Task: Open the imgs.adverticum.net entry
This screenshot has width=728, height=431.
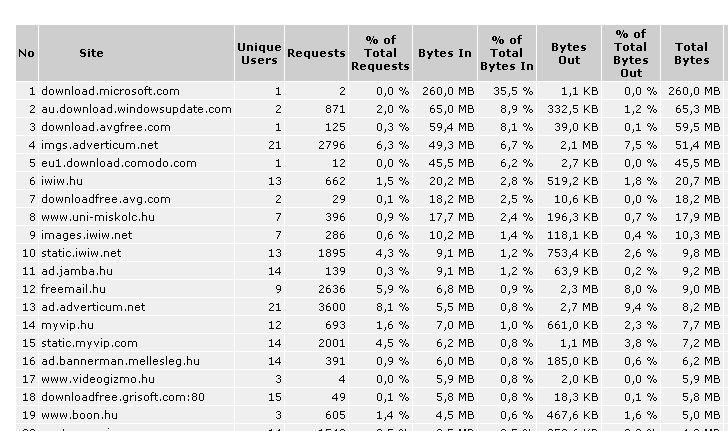Action: pyautogui.click(x=99, y=145)
